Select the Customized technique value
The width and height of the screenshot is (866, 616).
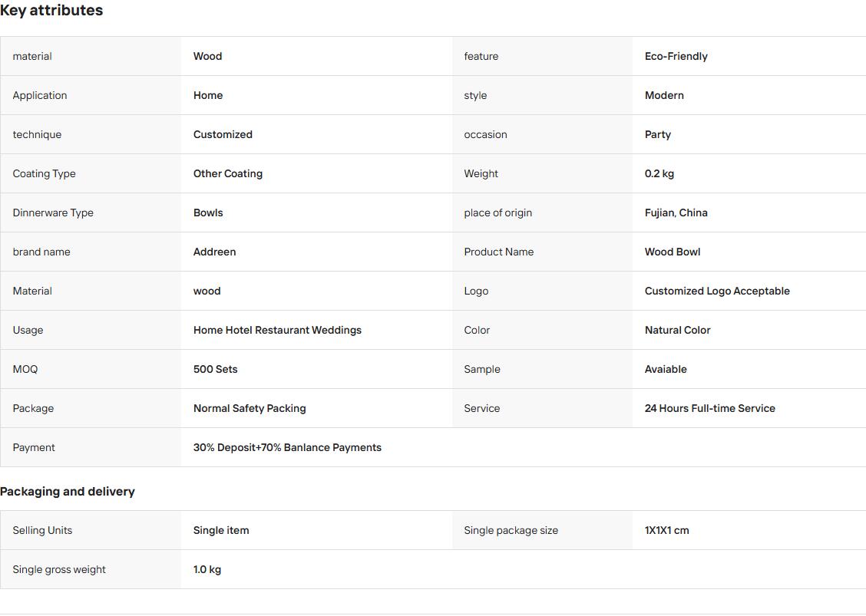223,135
